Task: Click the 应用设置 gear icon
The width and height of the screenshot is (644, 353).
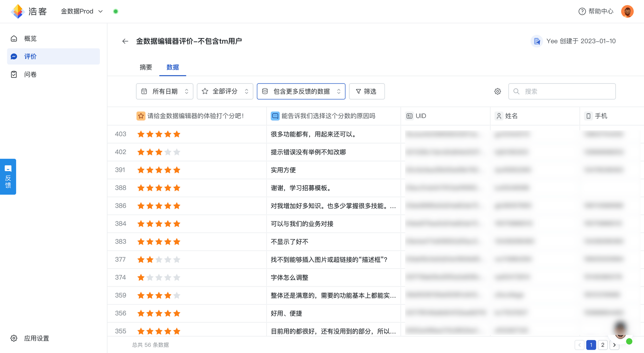Action: [14, 338]
